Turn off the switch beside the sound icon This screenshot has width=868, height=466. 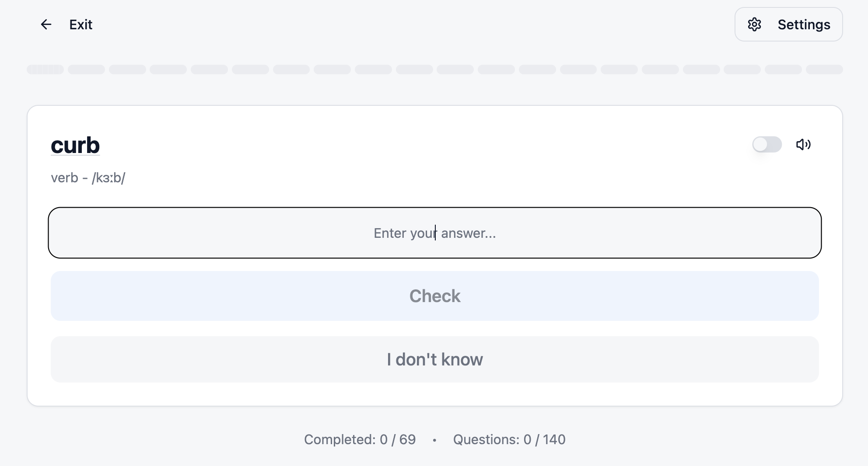tap(767, 145)
